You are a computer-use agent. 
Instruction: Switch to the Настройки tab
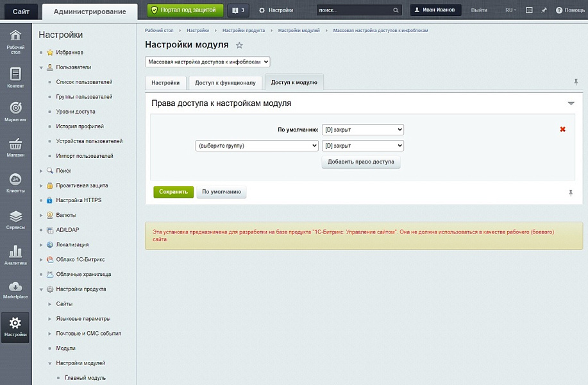[x=165, y=83]
